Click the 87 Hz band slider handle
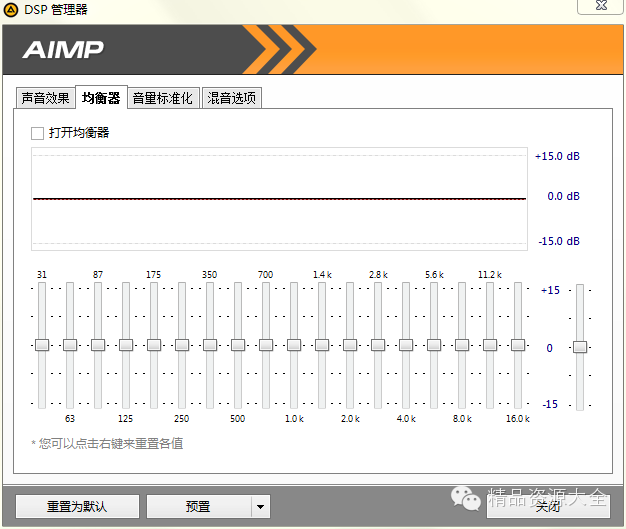The height and width of the screenshot is (529, 626). pyautogui.click(x=98, y=345)
